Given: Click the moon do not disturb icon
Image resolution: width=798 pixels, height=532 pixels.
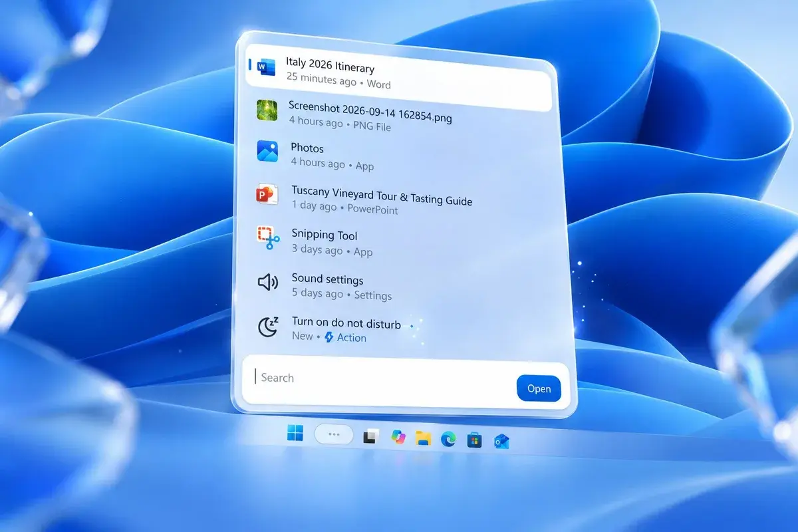Looking at the screenshot, I should point(268,327).
